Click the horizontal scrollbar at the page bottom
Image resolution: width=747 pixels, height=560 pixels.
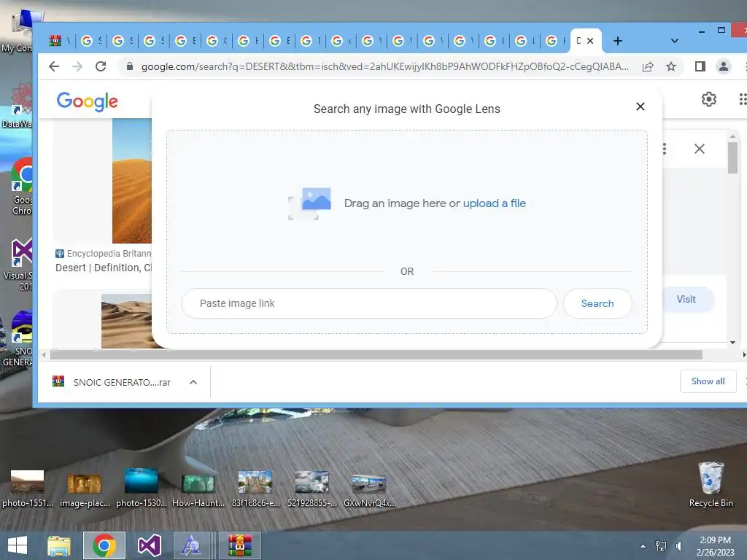(x=376, y=355)
